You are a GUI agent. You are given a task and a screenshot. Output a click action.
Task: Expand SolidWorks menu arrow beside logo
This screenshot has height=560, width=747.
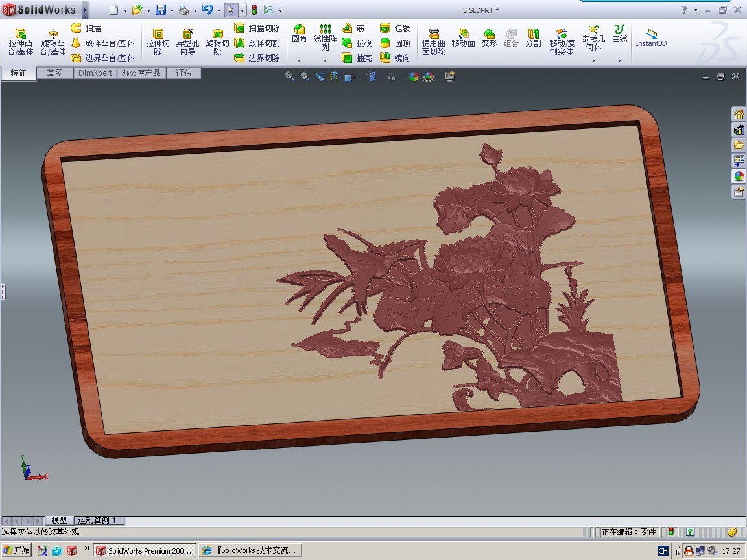click(x=85, y=10)
